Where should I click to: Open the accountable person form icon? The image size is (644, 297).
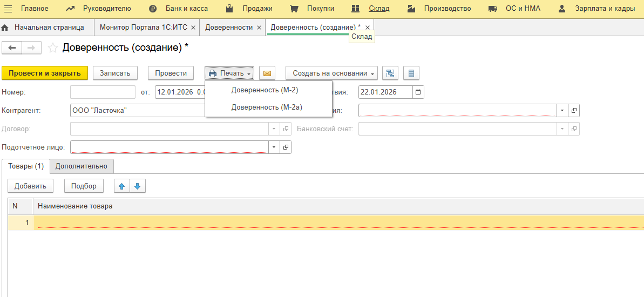tap(286, 147)
